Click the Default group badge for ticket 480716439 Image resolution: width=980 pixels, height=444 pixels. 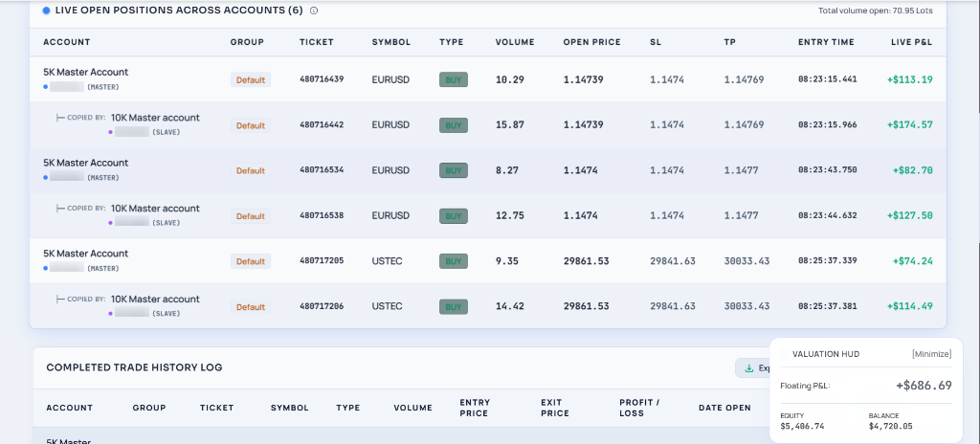coord(251,80)
